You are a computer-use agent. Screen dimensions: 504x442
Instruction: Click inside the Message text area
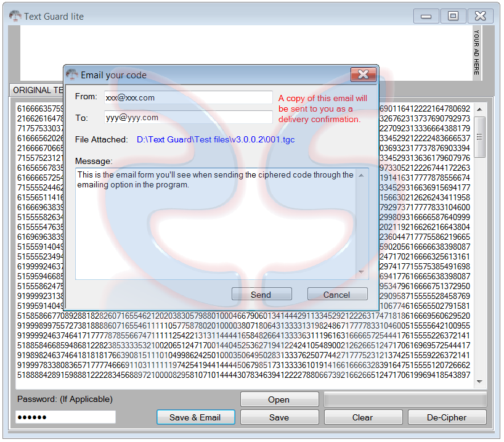[216, 224]
